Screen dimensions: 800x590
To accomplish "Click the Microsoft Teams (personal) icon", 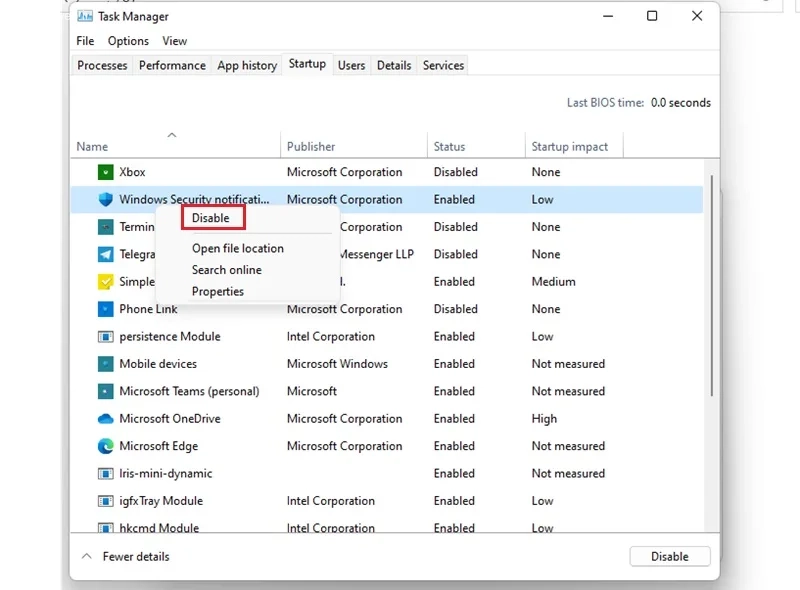I will point(105,391).
